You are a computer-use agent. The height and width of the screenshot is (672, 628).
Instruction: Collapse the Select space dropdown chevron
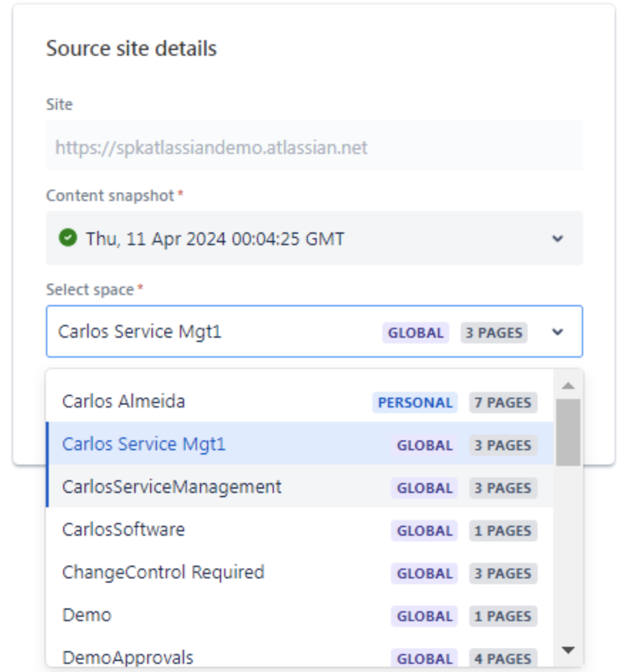[x=557, y=332]
